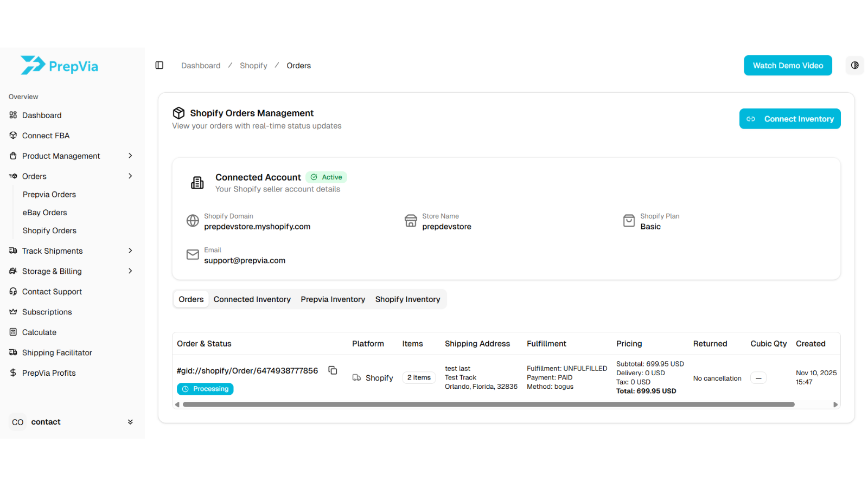This screenshot has height=488, width=868.
Task: Expand the Product Management submenu
Action: pos(130,156)
